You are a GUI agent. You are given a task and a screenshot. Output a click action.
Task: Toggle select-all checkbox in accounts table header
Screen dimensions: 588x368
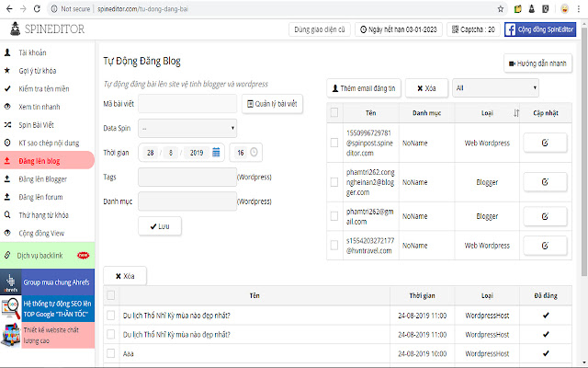pyautogui.click(x=334, y=112)
